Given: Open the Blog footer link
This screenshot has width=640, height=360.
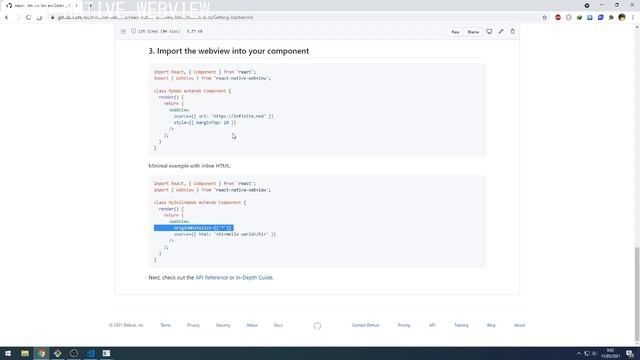Looking at the screenshot, I should click(491, 325).
